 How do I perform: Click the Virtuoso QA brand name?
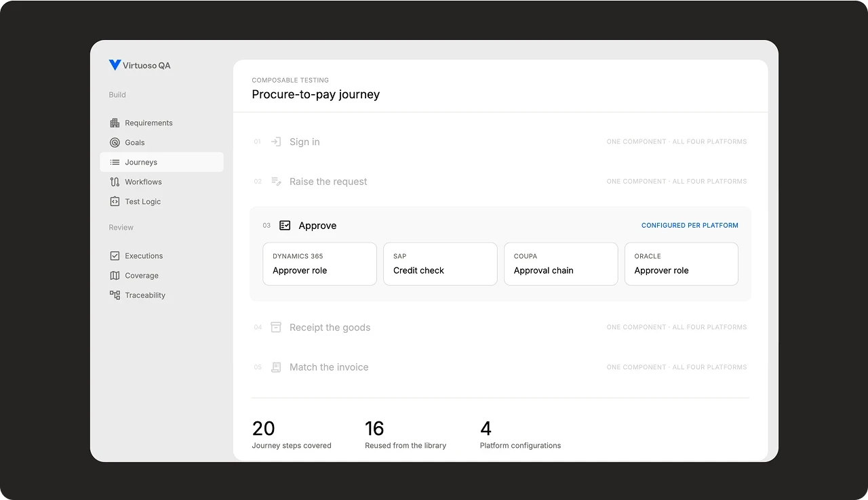(146, 66)
